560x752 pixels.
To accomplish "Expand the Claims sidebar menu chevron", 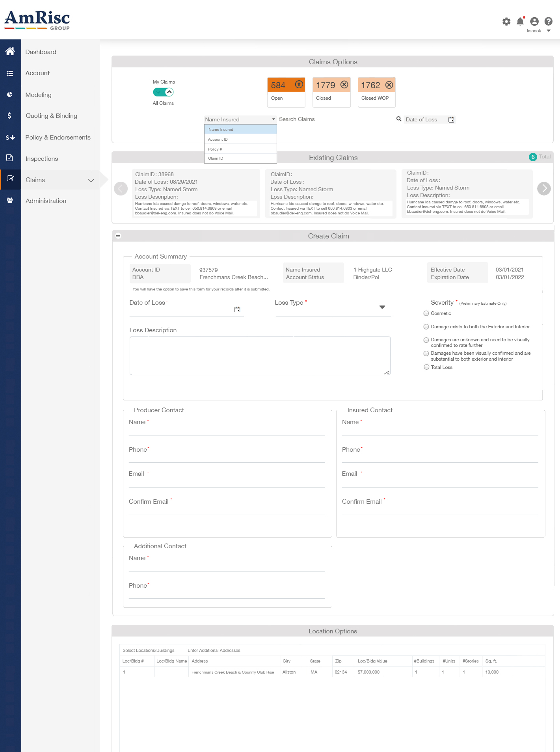I will 91,180.
